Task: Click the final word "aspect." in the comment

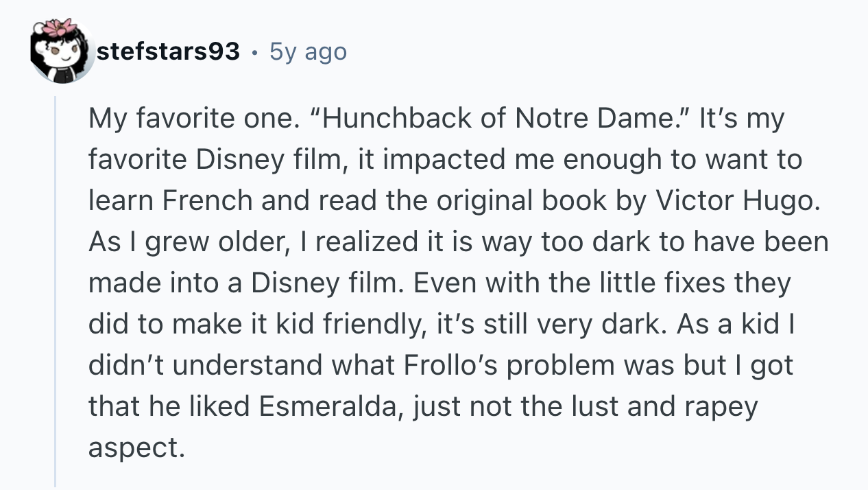Action: coord(136,447)
